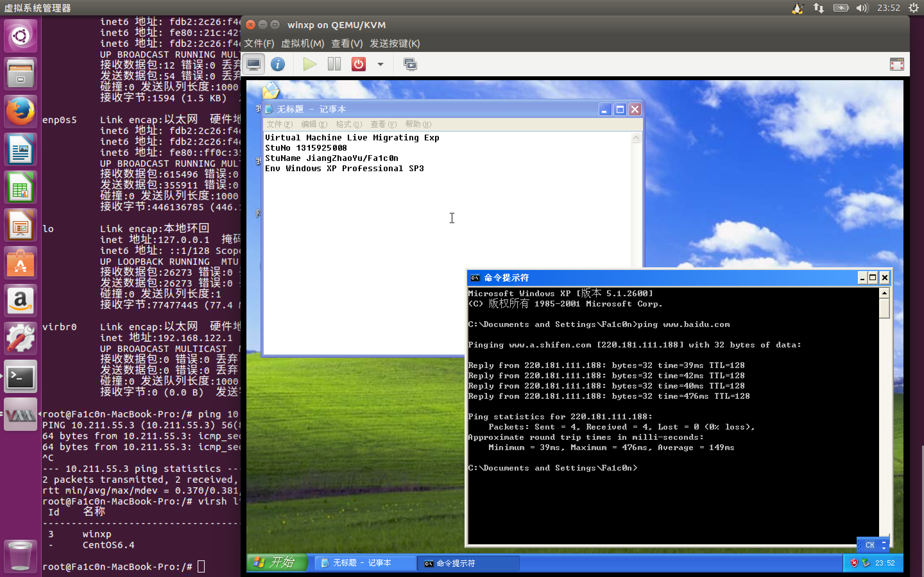Viewport: 924px width, 577px height.
Task: Open the volume indicator in top panel
Action: [x=862, y=8]
